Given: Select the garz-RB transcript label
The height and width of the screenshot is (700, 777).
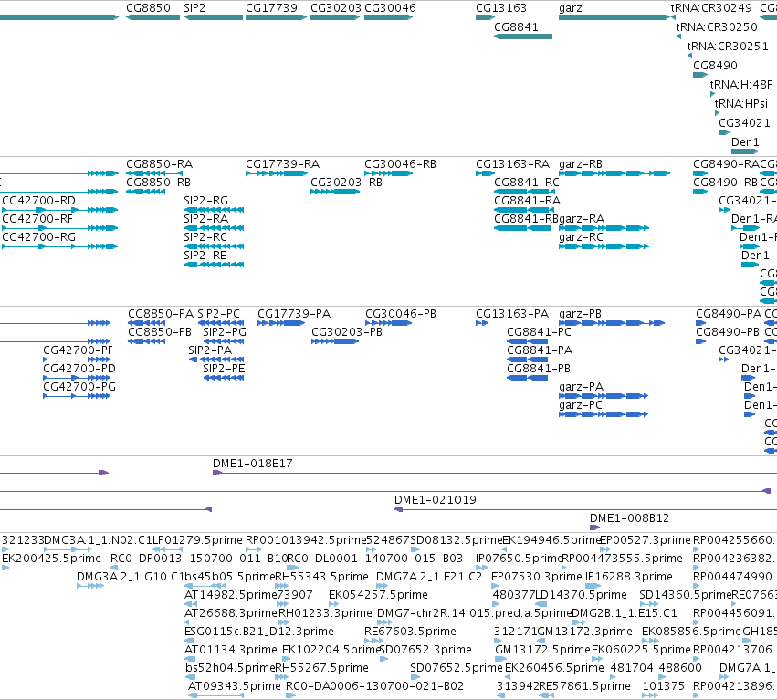Looking at the screenshot, I should 581,164.
